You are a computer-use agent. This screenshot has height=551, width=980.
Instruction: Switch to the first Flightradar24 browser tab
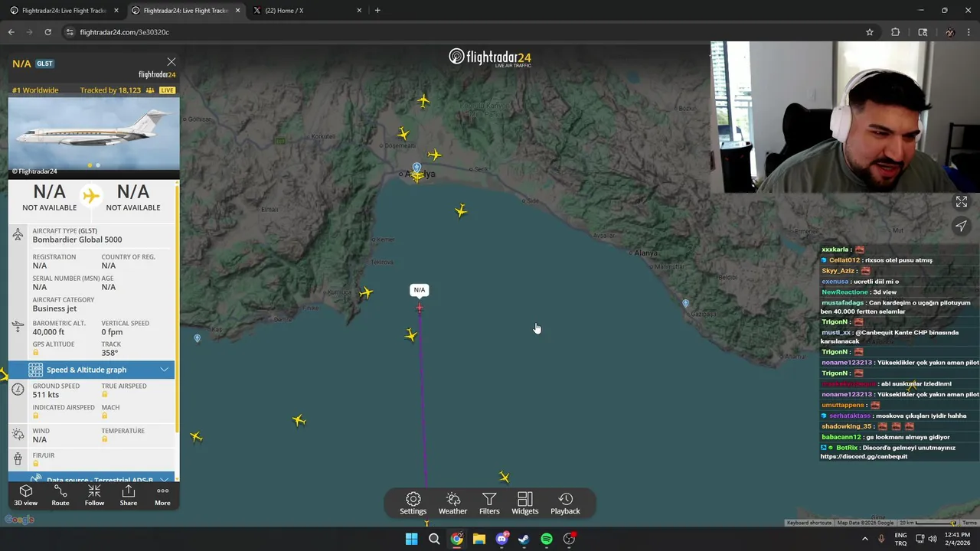64,11
